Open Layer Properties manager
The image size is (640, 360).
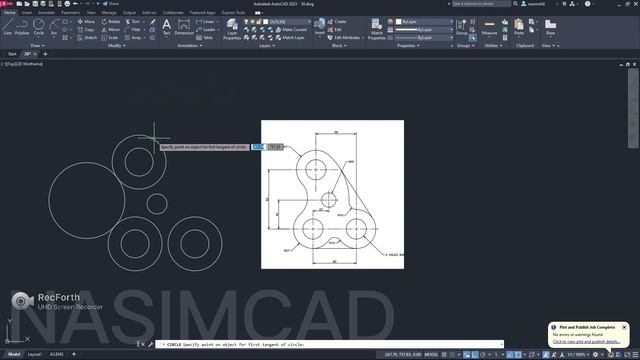(x=232, y=29)
